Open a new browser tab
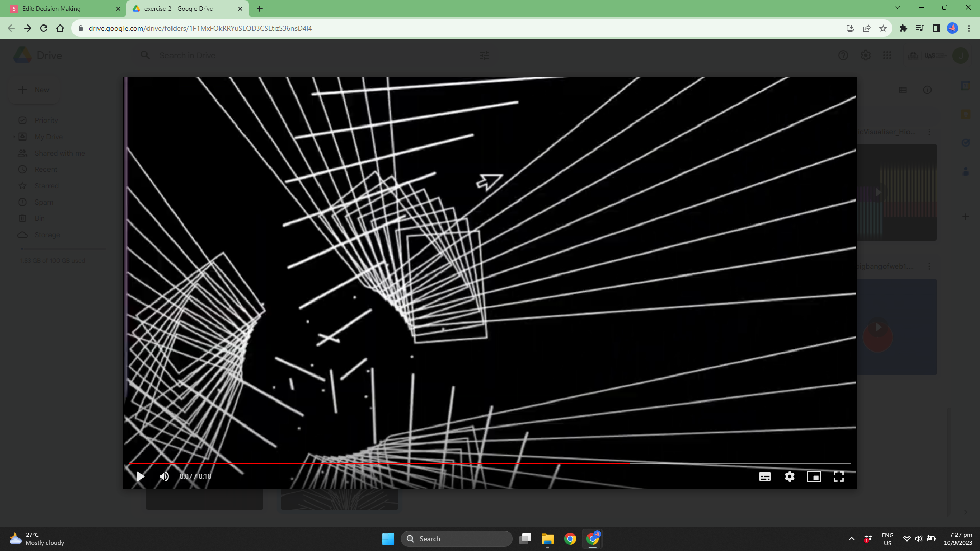The height and width of the screenshot is (551, 980). tap(260, 9)
